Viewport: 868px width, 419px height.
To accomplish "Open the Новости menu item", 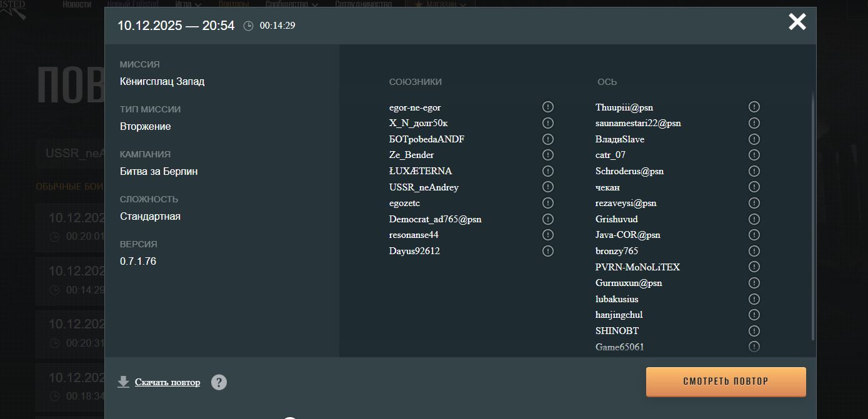I will click(76, 4).
